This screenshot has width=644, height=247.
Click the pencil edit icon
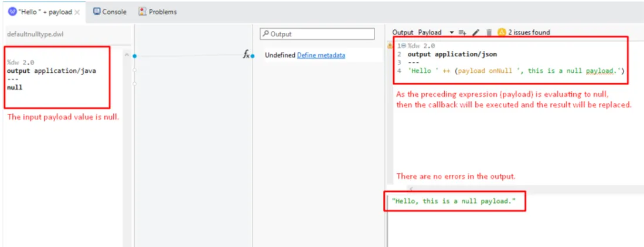(x=476, y=32)
